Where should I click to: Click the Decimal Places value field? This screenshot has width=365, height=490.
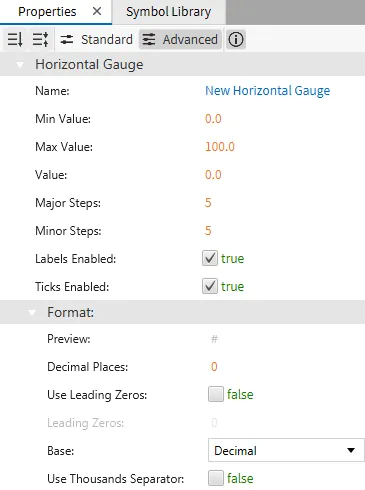(x=214, y=367)
